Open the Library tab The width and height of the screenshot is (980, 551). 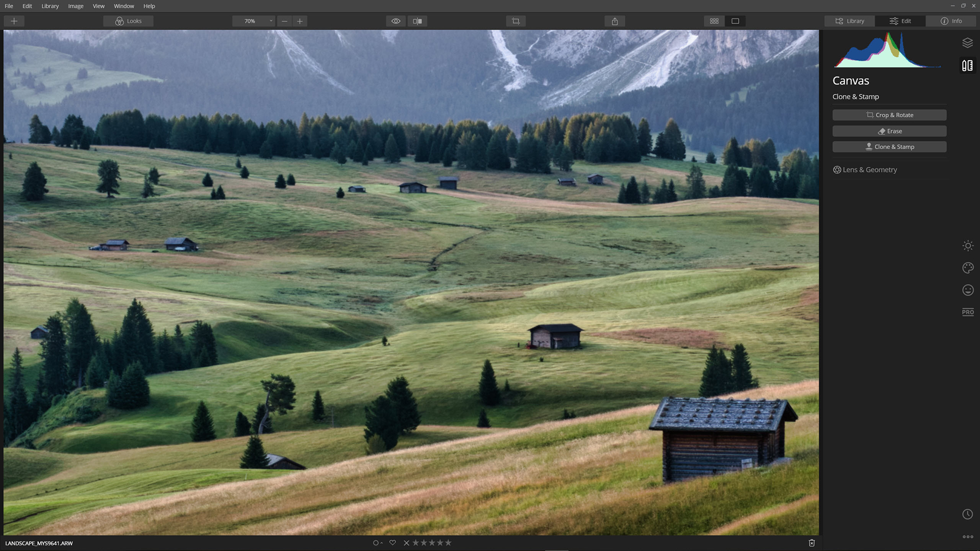click(x=850, y=21)
